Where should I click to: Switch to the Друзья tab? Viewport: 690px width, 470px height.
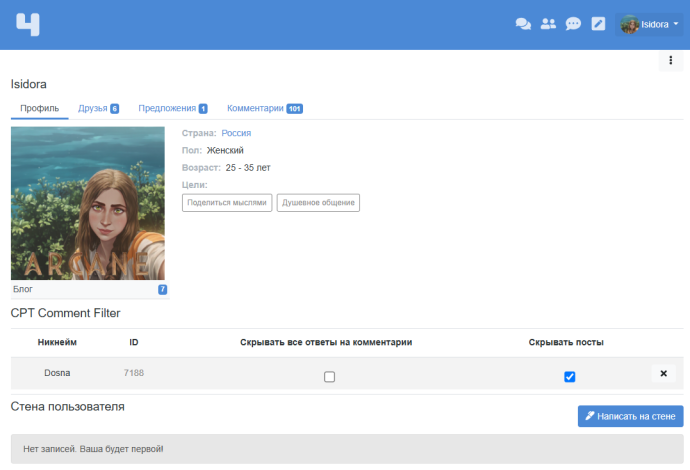[x=98, y=108]
